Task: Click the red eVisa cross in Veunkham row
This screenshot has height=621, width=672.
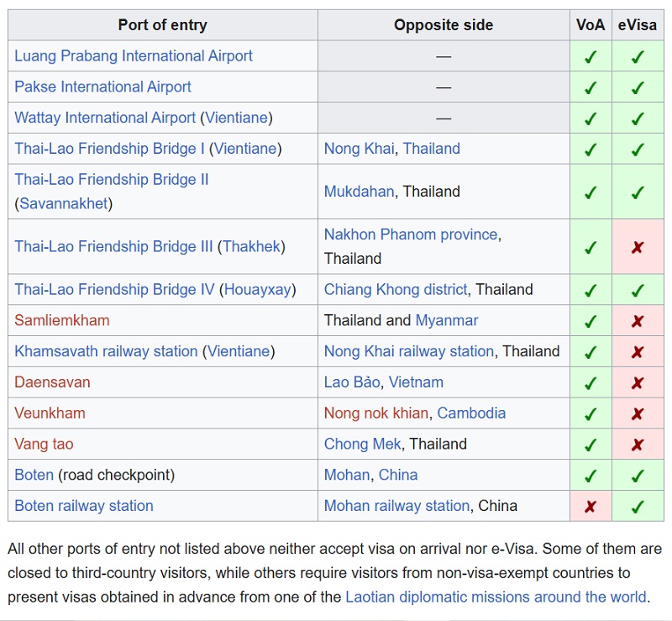Action: pyautogui.click(x=638, y=413)
